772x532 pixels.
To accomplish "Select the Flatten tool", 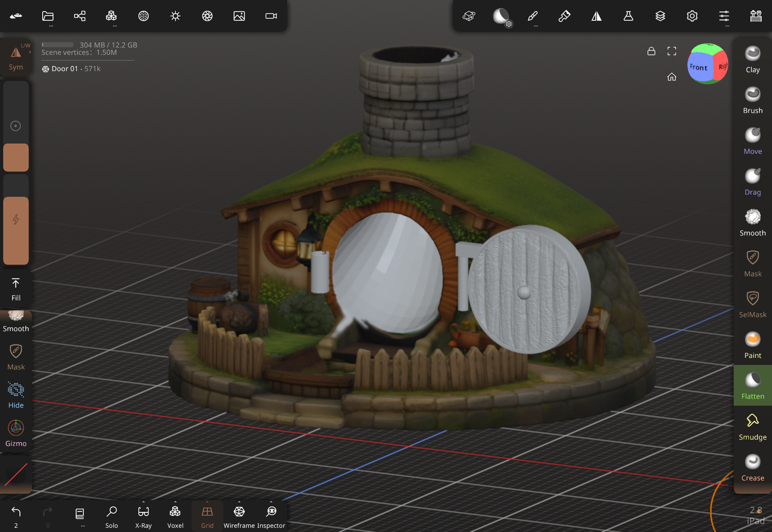I will (753, 386).
